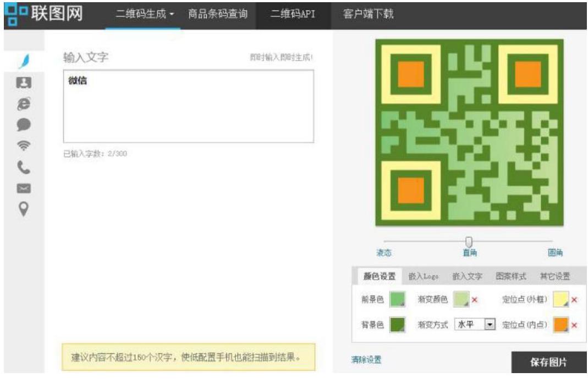Click the shape style slider handle
The height and width of the screenshot is (383, 588).
click(469, 242)
